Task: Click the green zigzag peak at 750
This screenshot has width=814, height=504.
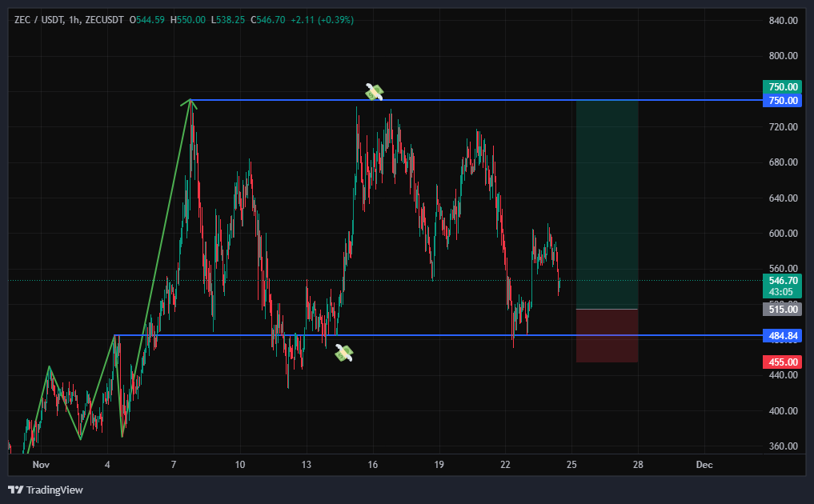Action: tap(190, 100)
